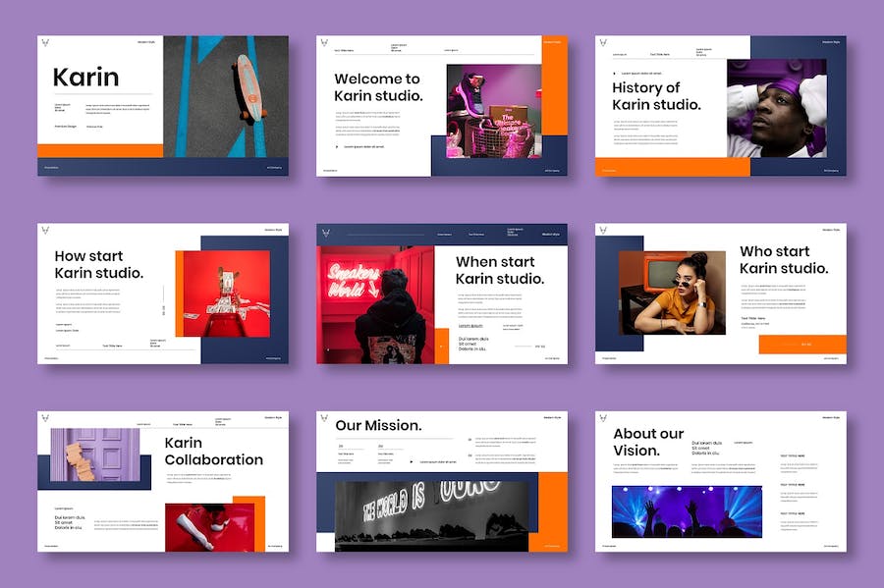Select the concert crowd photo on Vision slide

pos(686,510)
